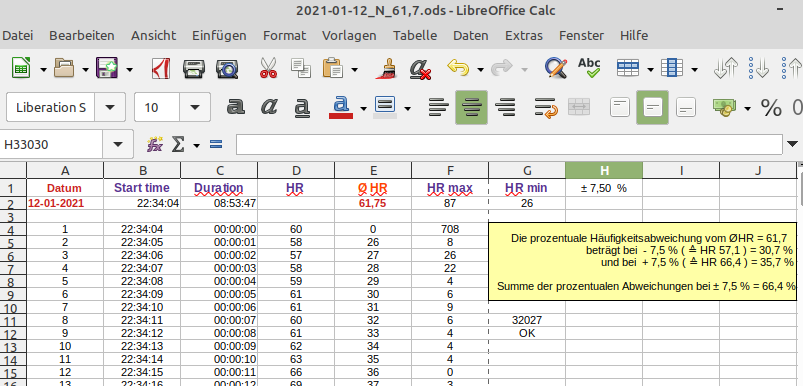803x386 pixels.
Task: Click the Print icon
Action: click(194, 68)
